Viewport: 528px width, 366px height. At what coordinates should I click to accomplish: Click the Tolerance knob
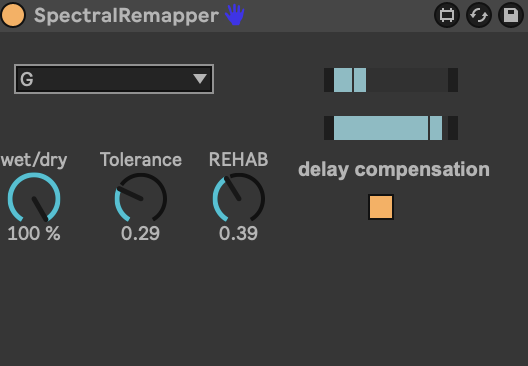click(141, 199)
